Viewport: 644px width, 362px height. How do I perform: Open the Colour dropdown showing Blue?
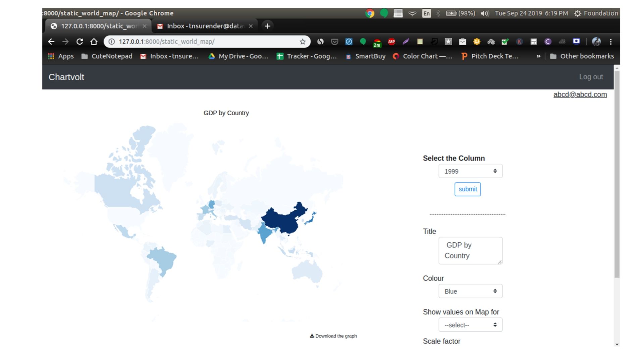click(x=470, y=291)
